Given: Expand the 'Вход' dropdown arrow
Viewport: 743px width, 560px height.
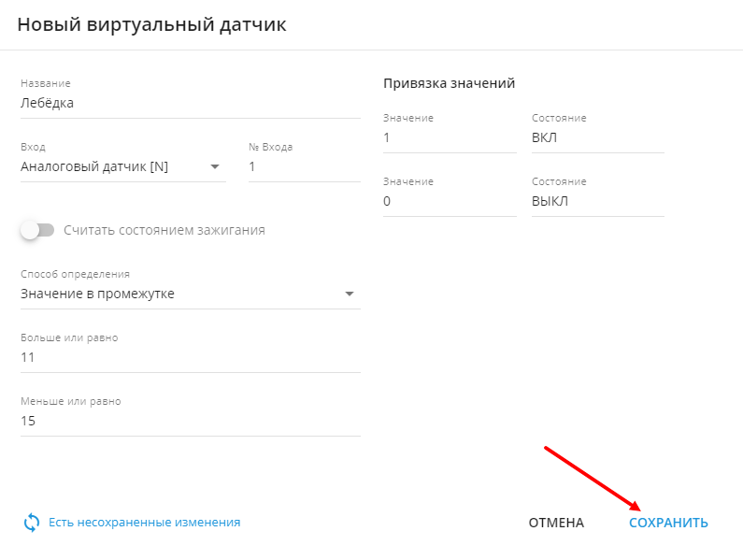Looking at the screenshot, I should point(215,167).
